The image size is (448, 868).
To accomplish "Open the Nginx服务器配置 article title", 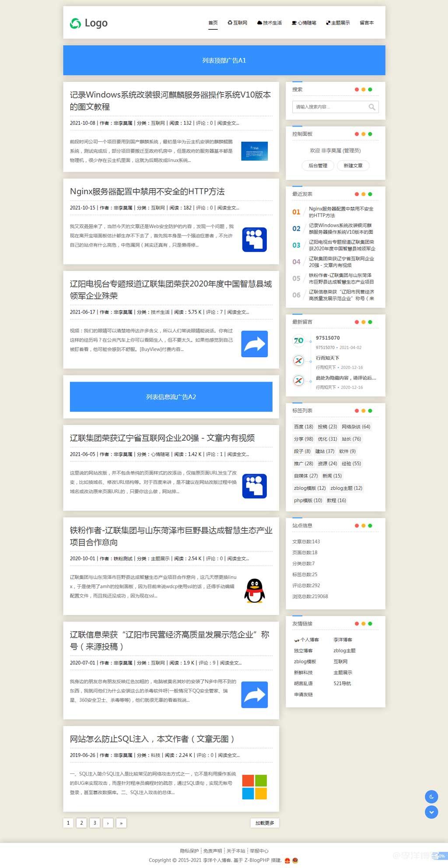I will [x=147, y=191].
